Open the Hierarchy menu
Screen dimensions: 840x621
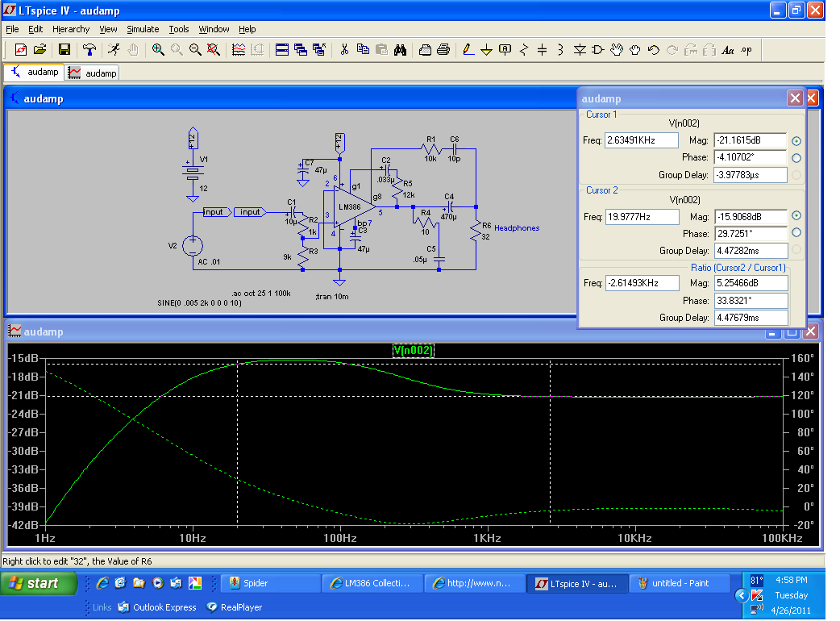[71, 29]
